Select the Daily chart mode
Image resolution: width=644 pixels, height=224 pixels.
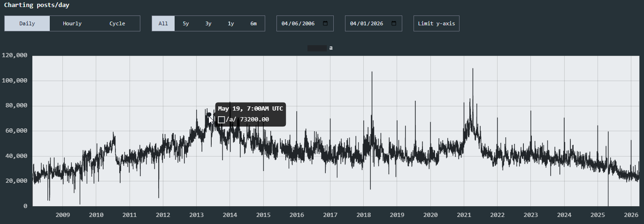27,23
